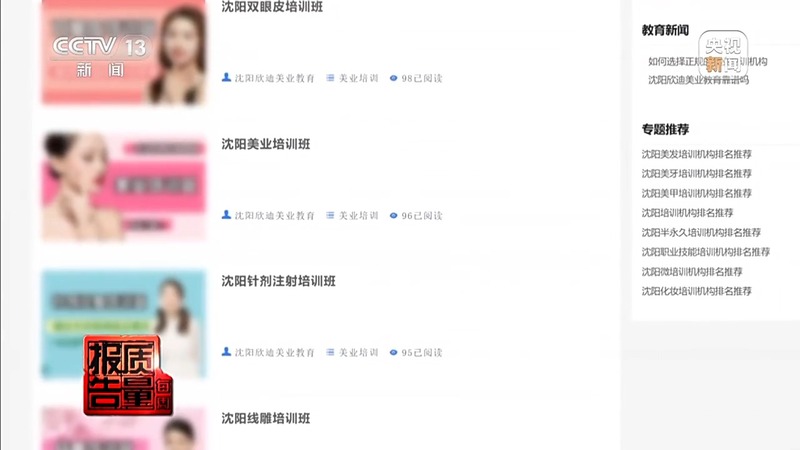800x450 pixels.
Task: Click eye icon next to 96已阅读
Action: pyautogui.click(x=393, y=215)
